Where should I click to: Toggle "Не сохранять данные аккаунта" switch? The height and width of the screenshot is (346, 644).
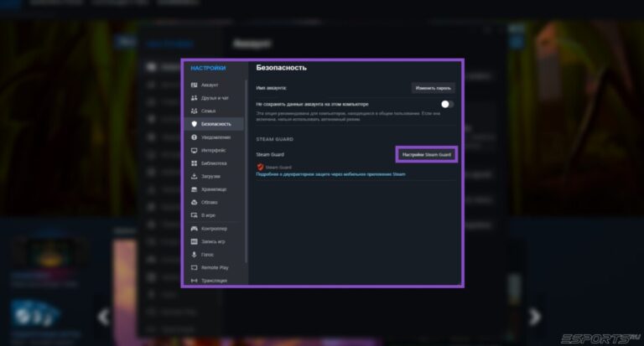click(x=447, y=104)
